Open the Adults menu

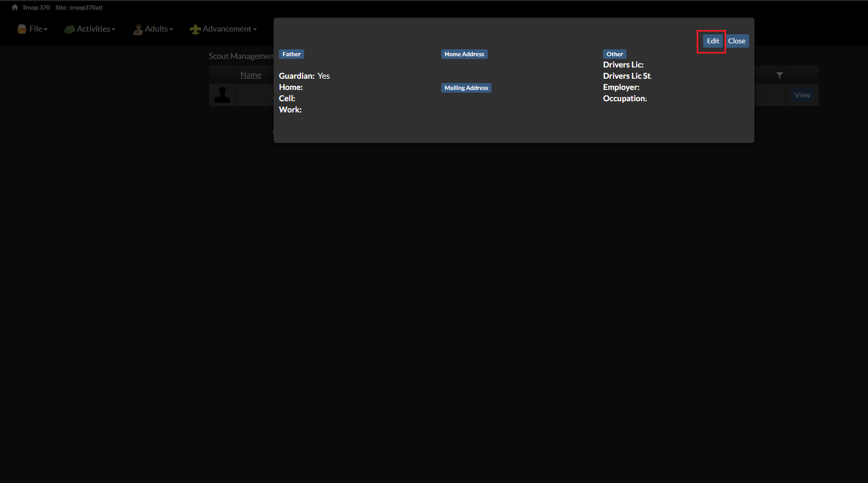tap(157, 28)
